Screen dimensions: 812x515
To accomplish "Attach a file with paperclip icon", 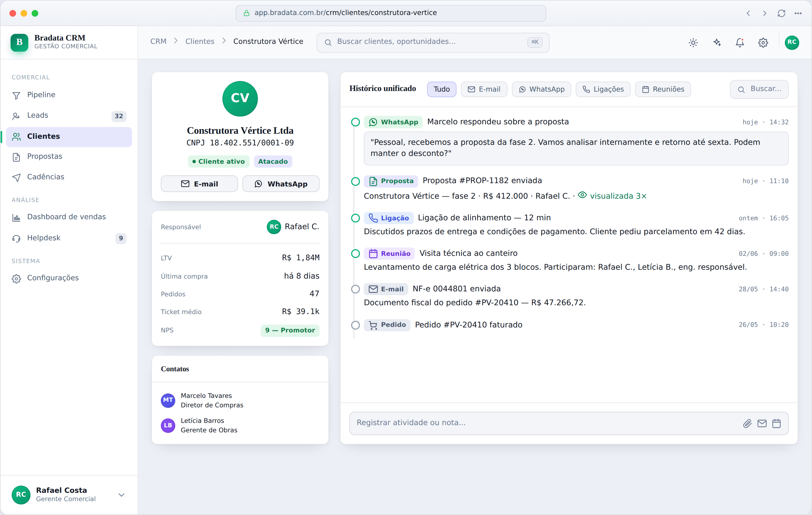I will (x=747, y=423).
